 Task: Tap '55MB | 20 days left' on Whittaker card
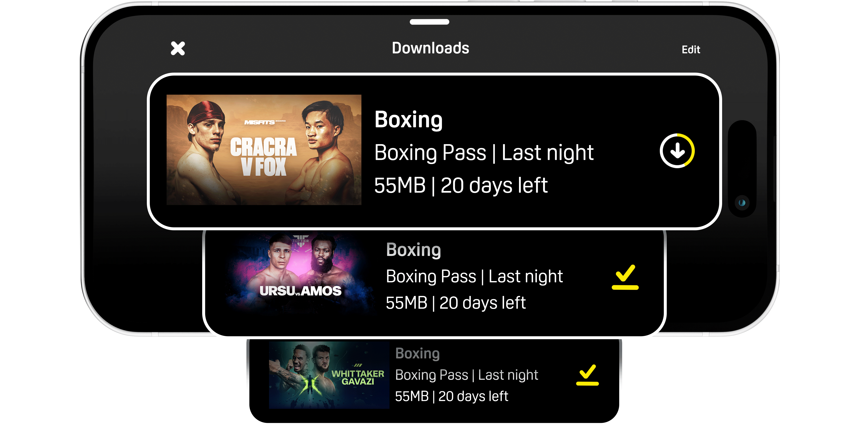[x=452, y=396]
